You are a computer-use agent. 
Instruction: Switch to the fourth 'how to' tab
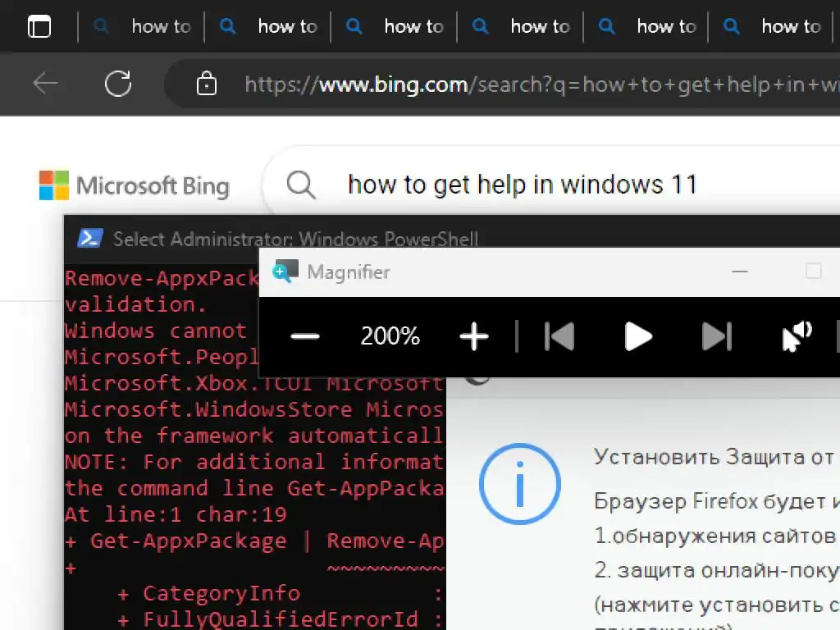click(x=521, y=26)
